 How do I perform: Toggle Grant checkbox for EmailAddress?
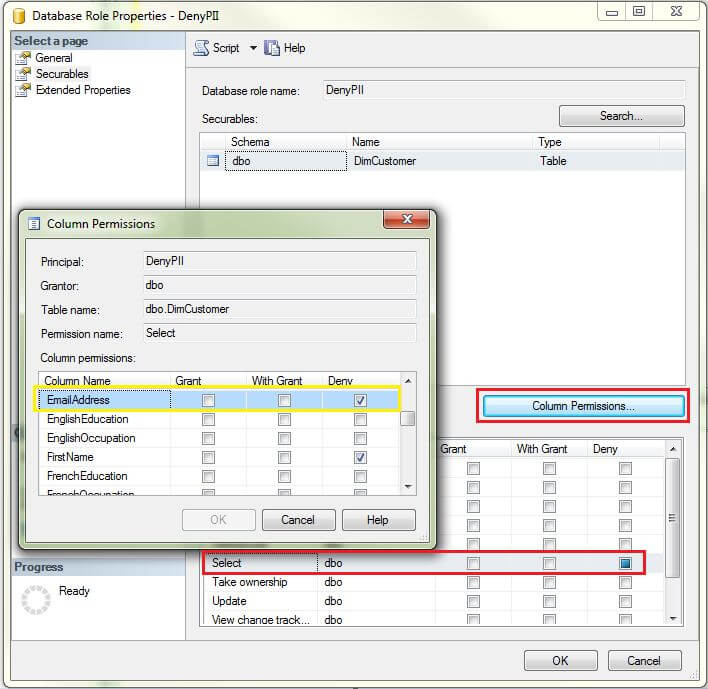point(208,400)
